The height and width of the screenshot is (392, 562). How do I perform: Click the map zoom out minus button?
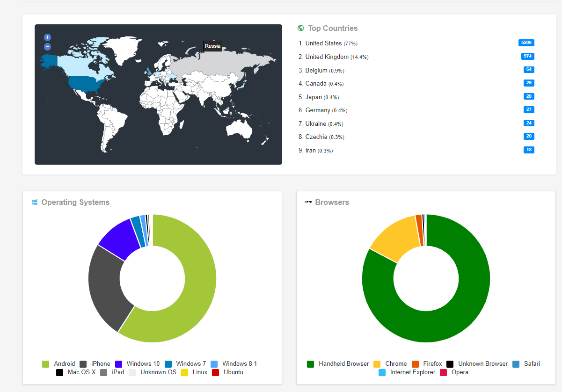(x=47, y=47)
